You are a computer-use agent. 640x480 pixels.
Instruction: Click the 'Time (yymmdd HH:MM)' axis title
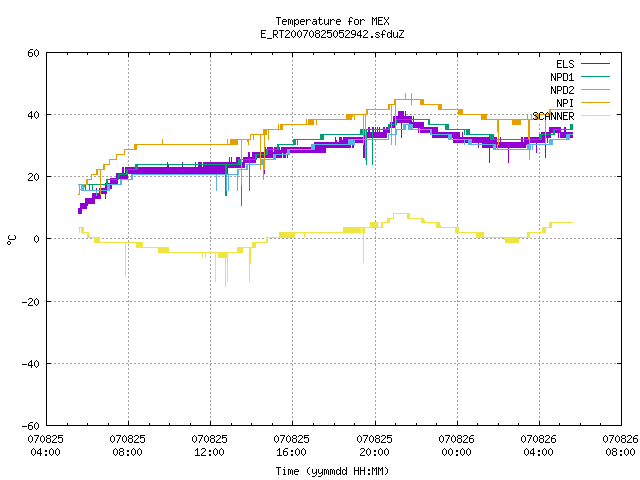tap(332, 471)
